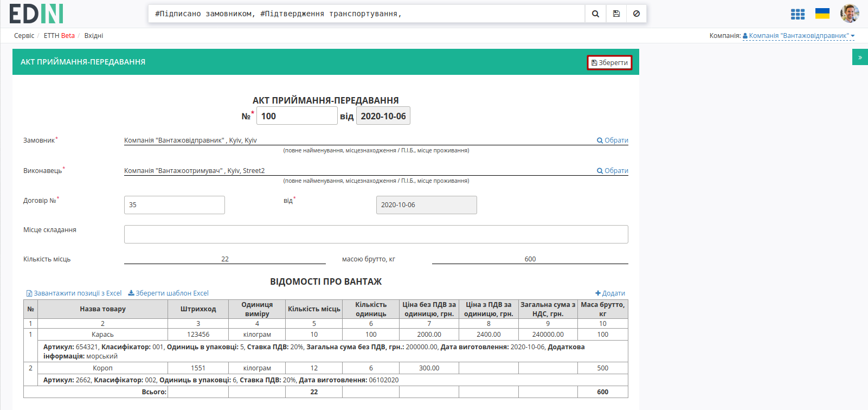Edit the act number field 100
The width and height of the screenshot is (868, 410).
pyautogui.click(x=297, y=116)
